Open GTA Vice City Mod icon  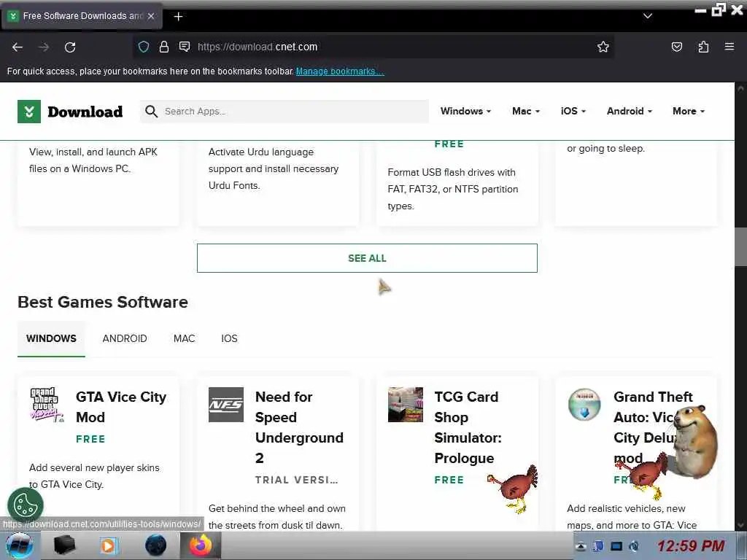[x=47, y=405]
